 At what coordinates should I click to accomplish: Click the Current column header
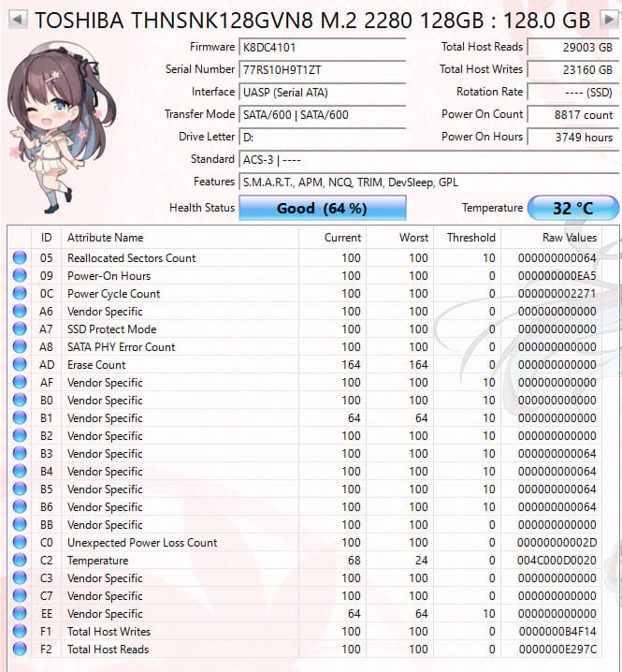click(x=332, y=238)
